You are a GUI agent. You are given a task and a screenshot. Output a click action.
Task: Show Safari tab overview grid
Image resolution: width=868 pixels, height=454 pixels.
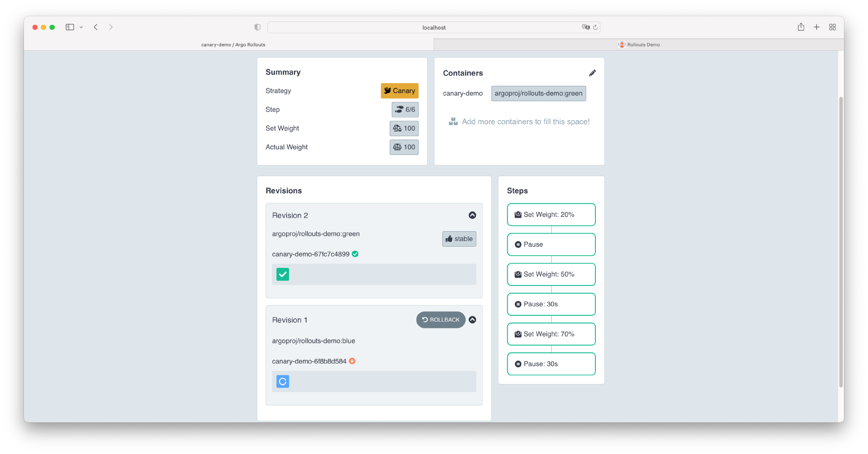click(x=832, y=27)
